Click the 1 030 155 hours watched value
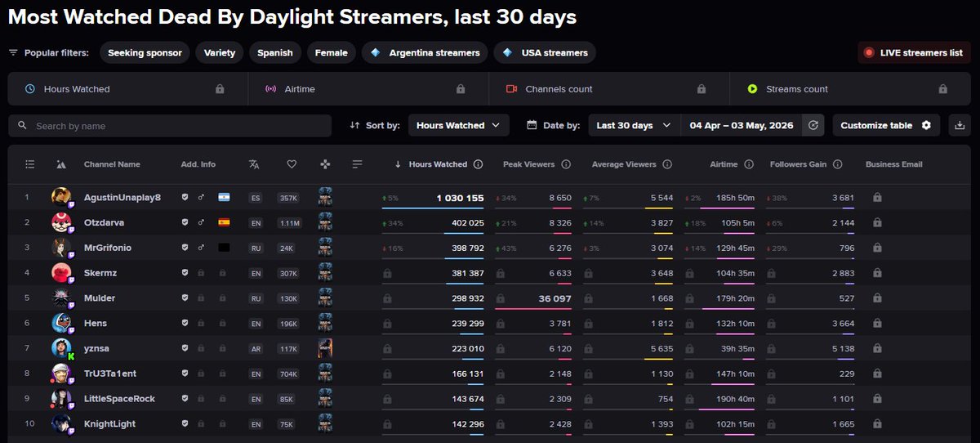980x443 pixels. tap(460, 198)
